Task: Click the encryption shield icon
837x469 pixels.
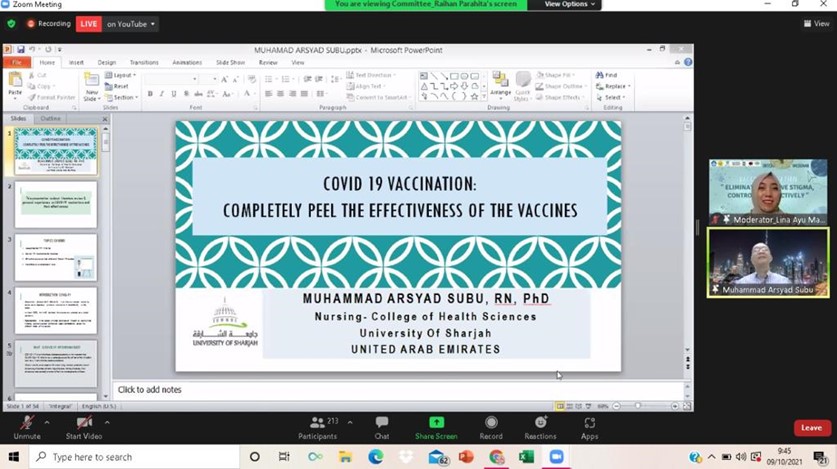Action: pos(11,23)
